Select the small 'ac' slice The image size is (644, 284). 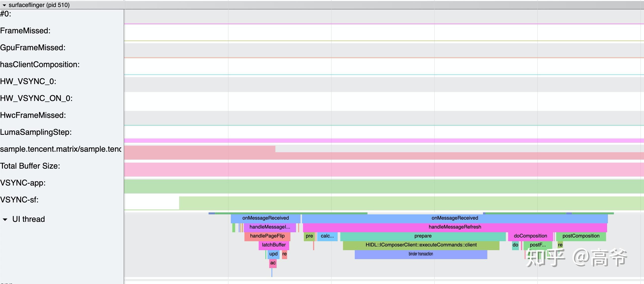click(x=273, y=263)
